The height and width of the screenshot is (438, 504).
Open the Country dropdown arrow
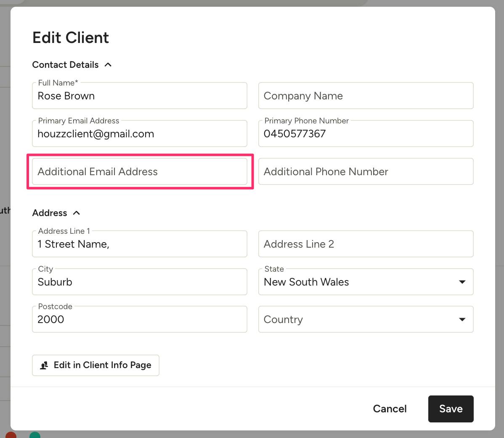(462, 319)
